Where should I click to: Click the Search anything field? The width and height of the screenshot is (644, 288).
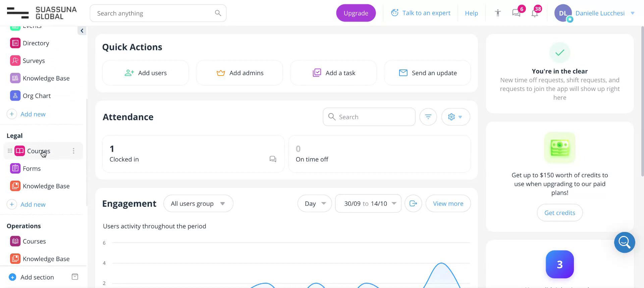(158, 13)
